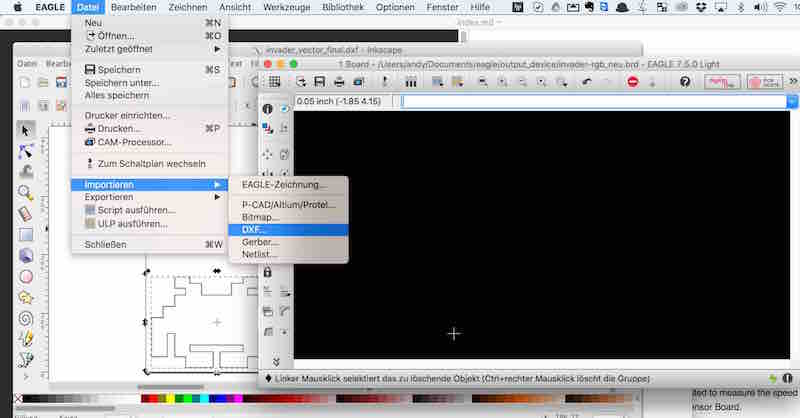Open the Bearbeiten menu in menu bar

coord(134,7)
